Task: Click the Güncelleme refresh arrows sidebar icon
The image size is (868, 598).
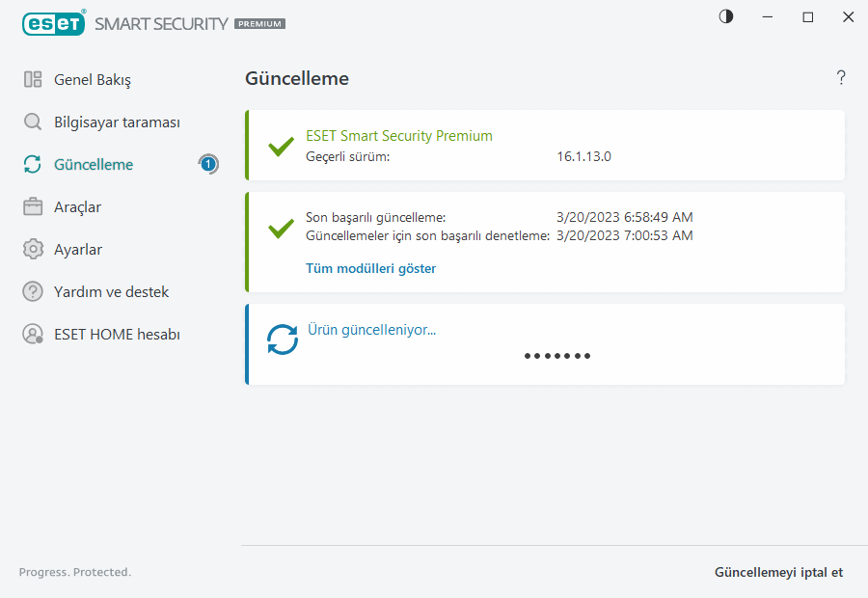Action: click(x=33, y=165)
